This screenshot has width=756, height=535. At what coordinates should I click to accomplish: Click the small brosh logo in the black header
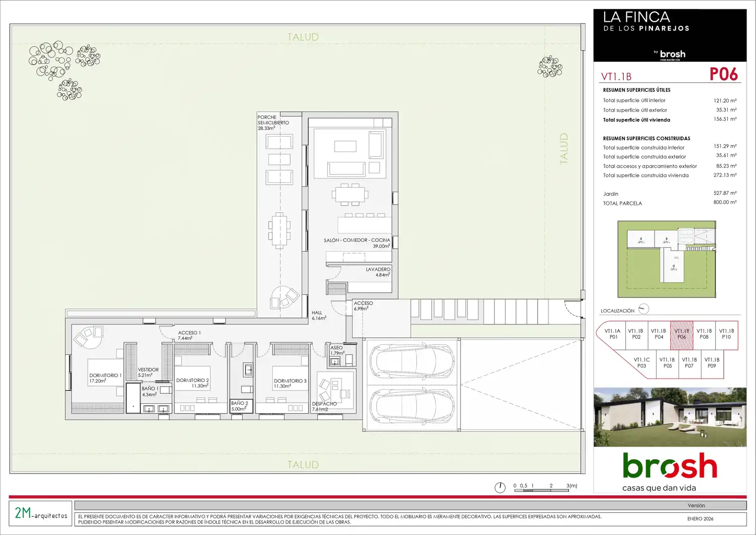click(x=672, y=54)
